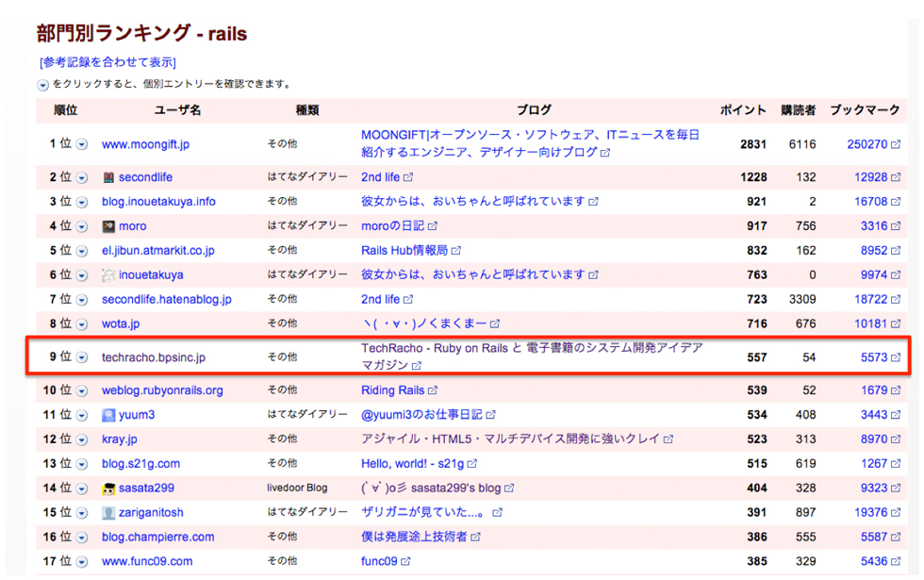
Task: Click the ポイント column header
Action: click(743, 110)
